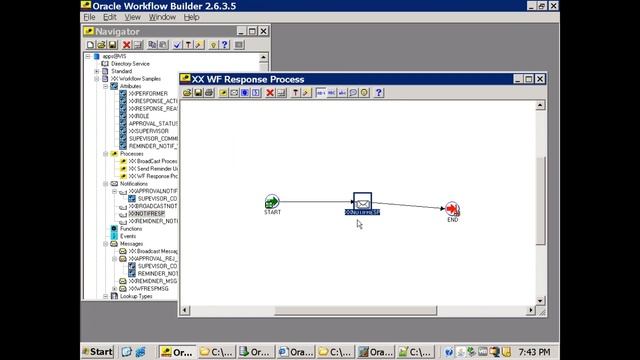The image size is (640, 360).
Task: Open Properties from the process window toolbar
Action: click(281, 93)
